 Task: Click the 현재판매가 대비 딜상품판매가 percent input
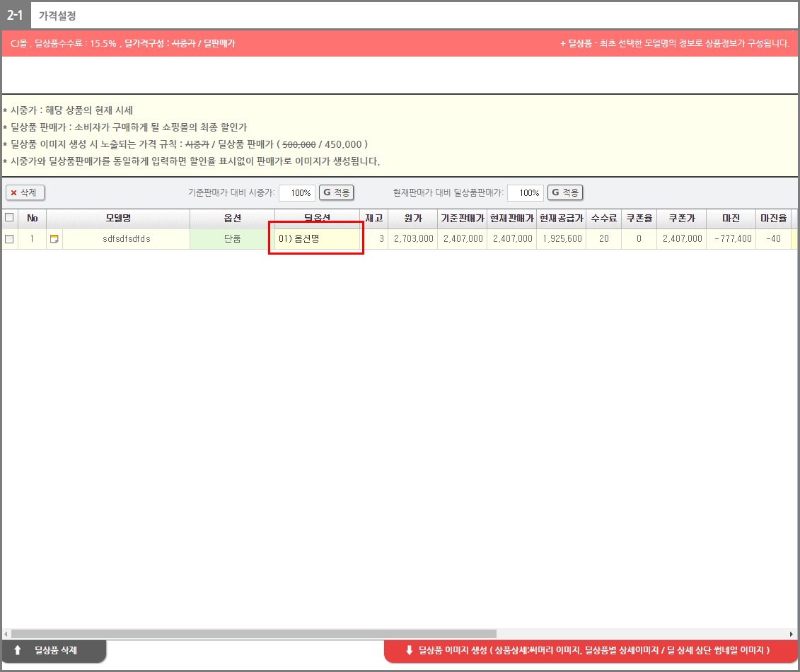coord(526,192)
